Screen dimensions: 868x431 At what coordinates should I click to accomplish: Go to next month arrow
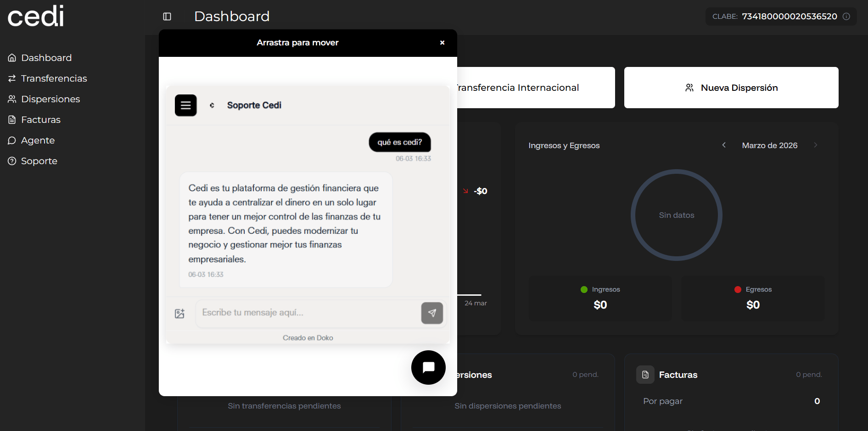[816, 145]
